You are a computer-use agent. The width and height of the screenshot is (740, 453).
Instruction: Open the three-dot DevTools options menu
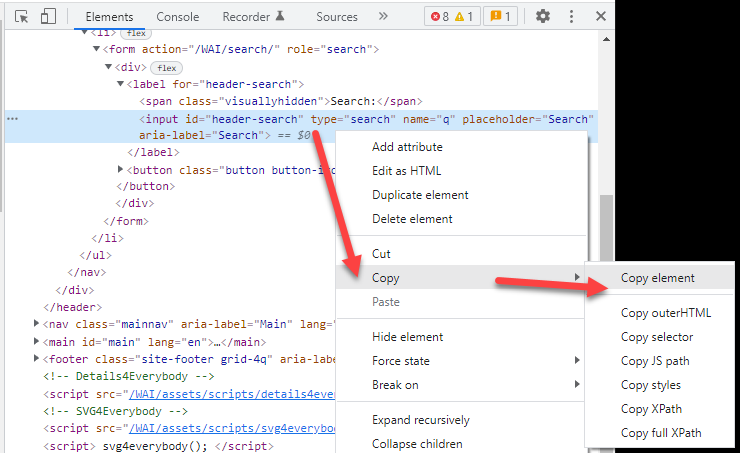coord(572,17)
